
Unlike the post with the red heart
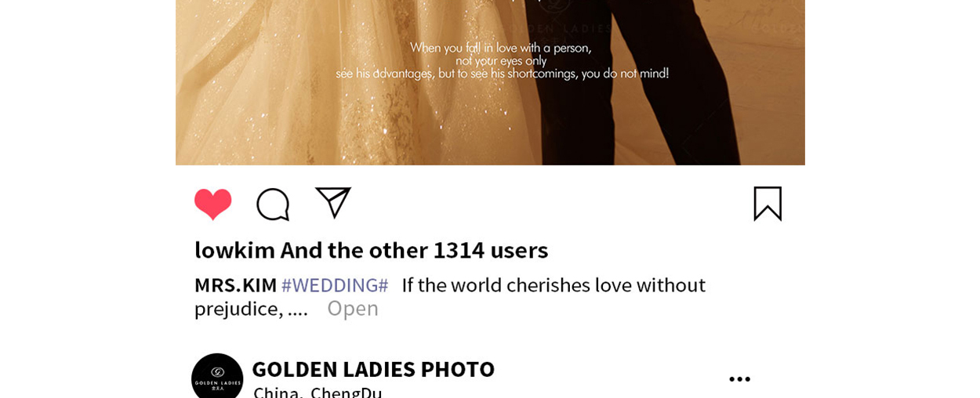click(x=212, y=204)
